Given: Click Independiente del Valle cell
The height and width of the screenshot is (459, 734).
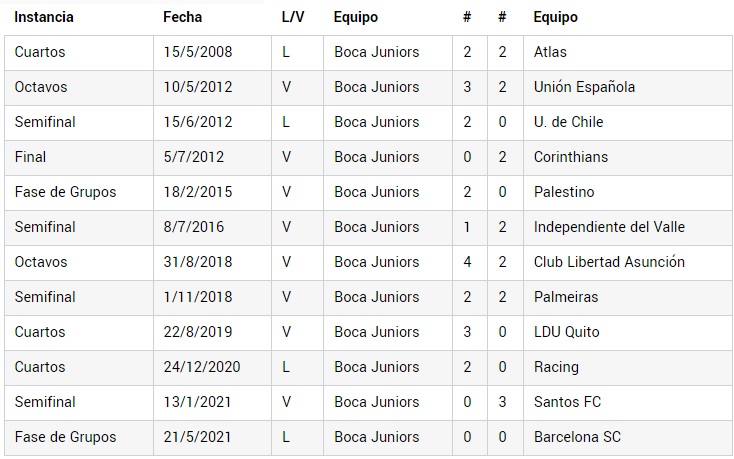Looking at the screenshot, I should (x=607, y=227).
